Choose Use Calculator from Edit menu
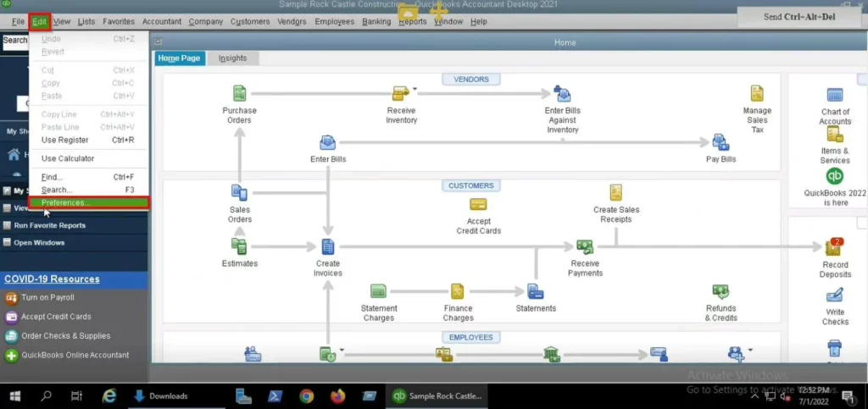868x409 pixels. (x=68, y=158)
